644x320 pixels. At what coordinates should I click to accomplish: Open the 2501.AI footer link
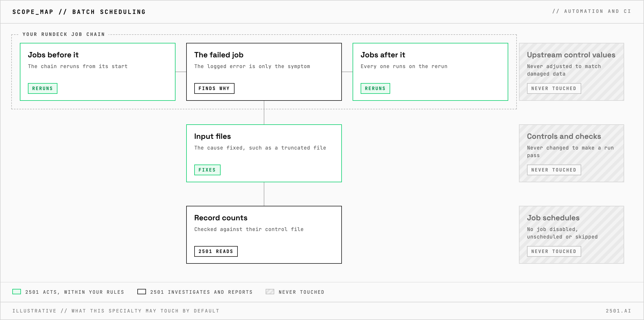coord(619,311)
